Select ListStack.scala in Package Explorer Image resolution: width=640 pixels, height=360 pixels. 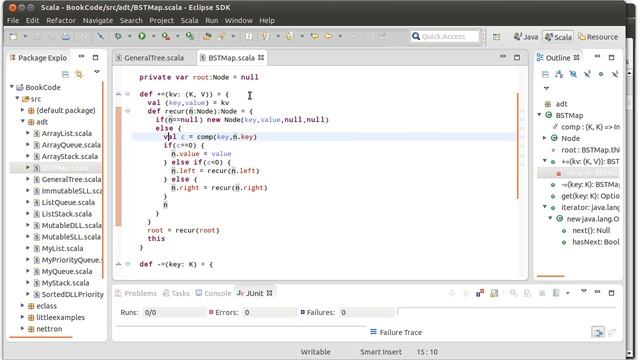(x=67, y=214)
